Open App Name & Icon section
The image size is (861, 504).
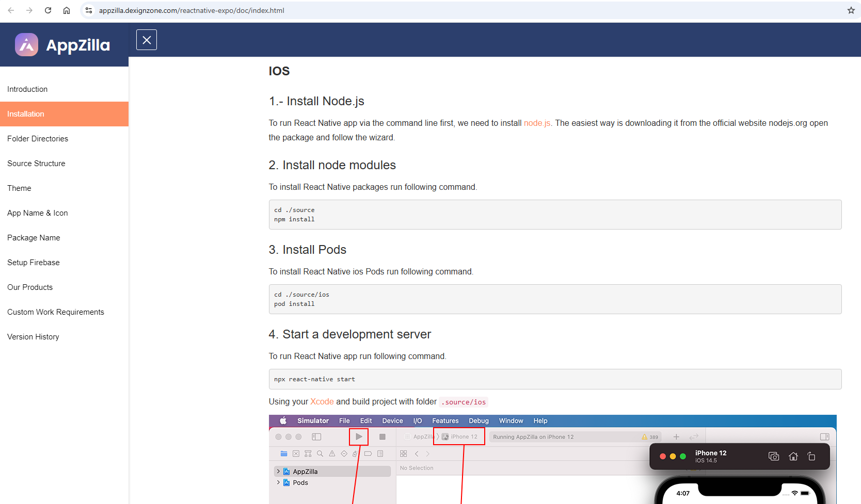point(64,213)
